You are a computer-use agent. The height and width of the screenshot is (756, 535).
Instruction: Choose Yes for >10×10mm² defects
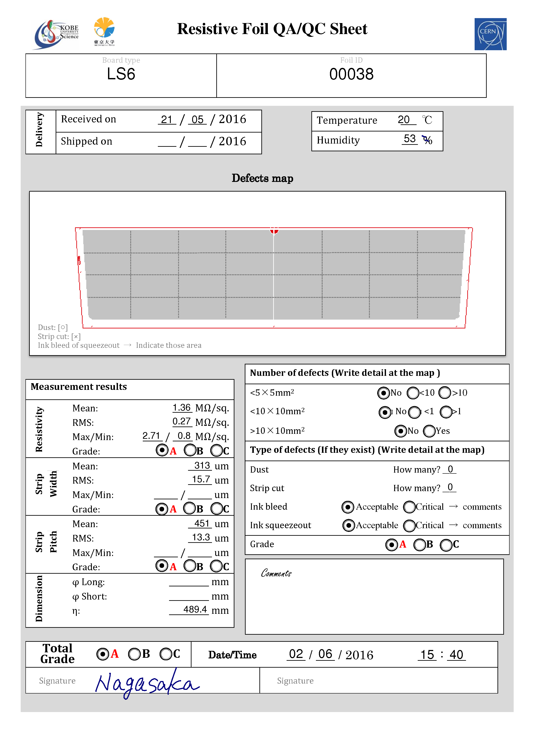click(x=429, y=431)
